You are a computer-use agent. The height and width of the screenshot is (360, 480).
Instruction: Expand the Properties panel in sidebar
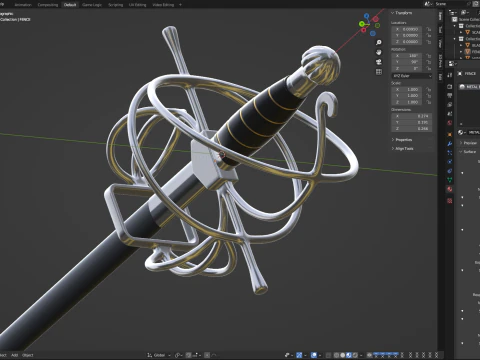tap(402, 140)
